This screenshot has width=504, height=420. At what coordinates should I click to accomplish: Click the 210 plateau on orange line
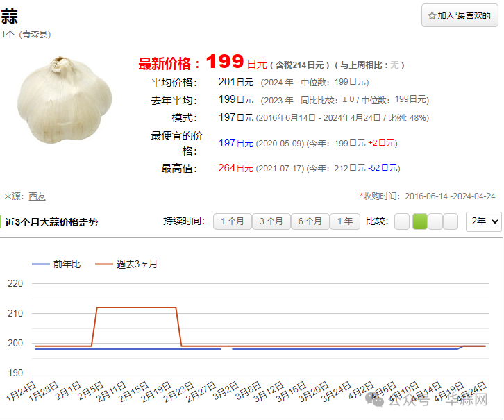(135, 308)
